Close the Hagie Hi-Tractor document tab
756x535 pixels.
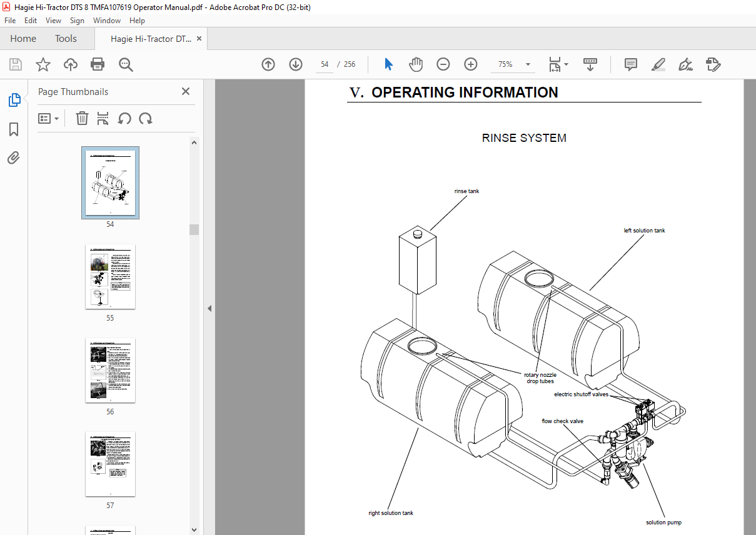pyautogui.click(x=199, y=38)
